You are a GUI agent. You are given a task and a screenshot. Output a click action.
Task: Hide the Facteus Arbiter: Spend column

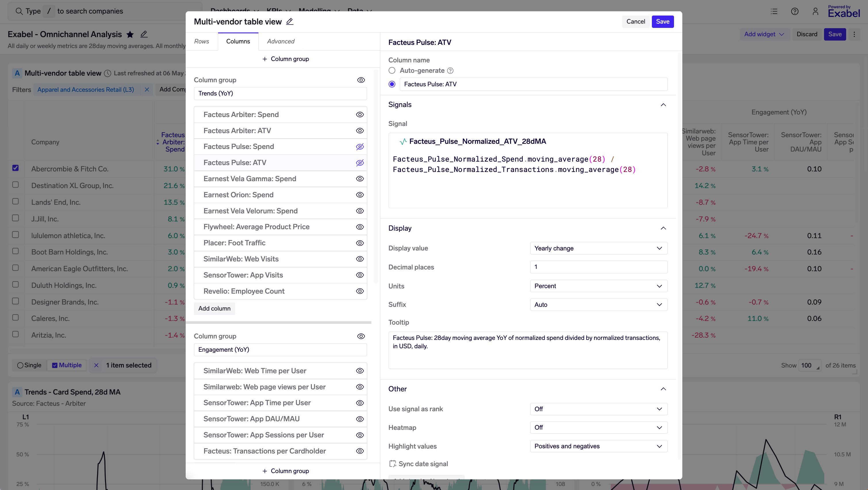360,115
